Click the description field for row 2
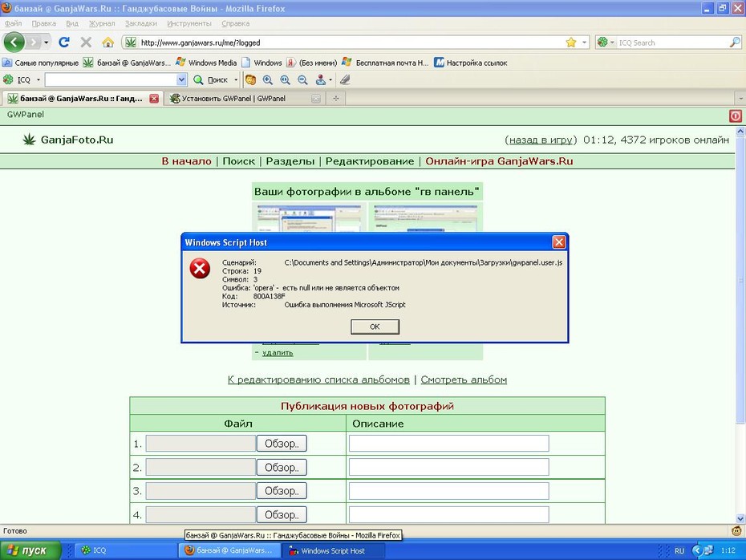This screenshot has width=746, height=560. [448, 467]
